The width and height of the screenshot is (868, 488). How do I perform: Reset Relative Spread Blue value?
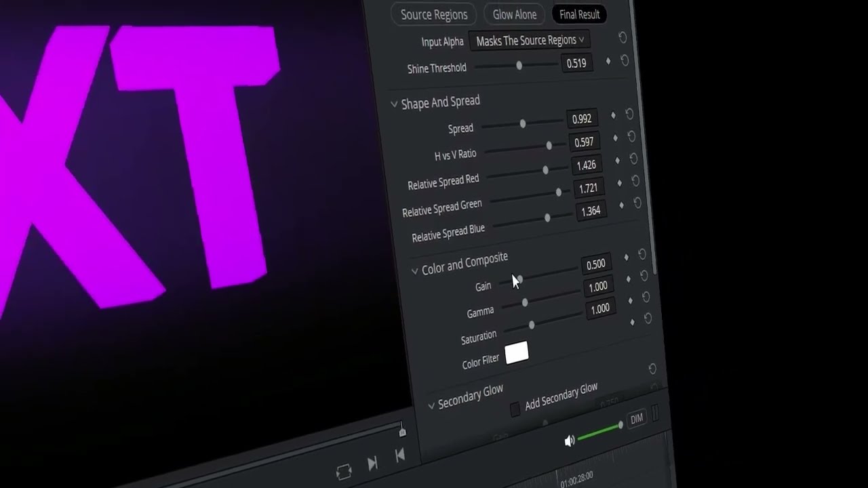pos(637,203)
